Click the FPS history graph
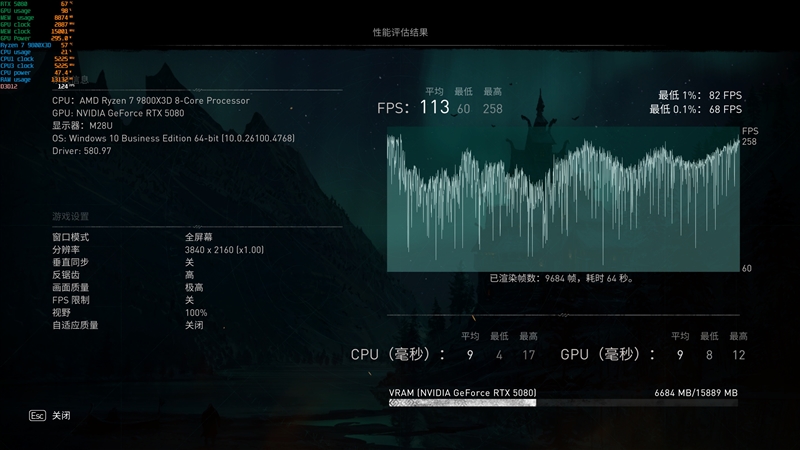This screenshot has height=450, width=800. click(x=563, y=199)
